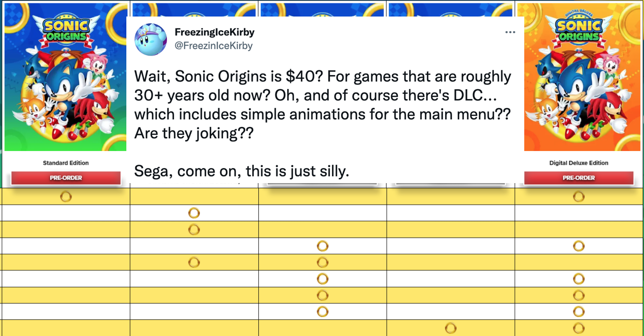This screenshot has height=336, width=644.
Task: Click the 'Digital Deluxe Edition' label text
Action: [578, 162]
